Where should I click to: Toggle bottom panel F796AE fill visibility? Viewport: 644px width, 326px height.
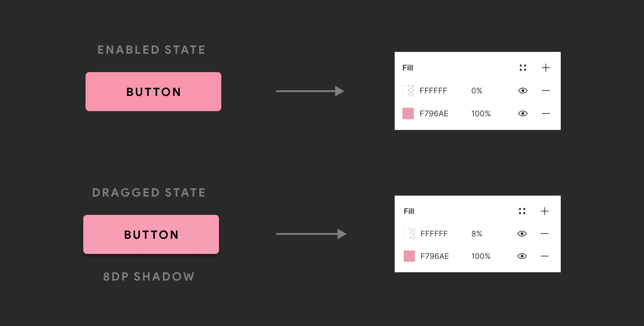tap(522, 256)
